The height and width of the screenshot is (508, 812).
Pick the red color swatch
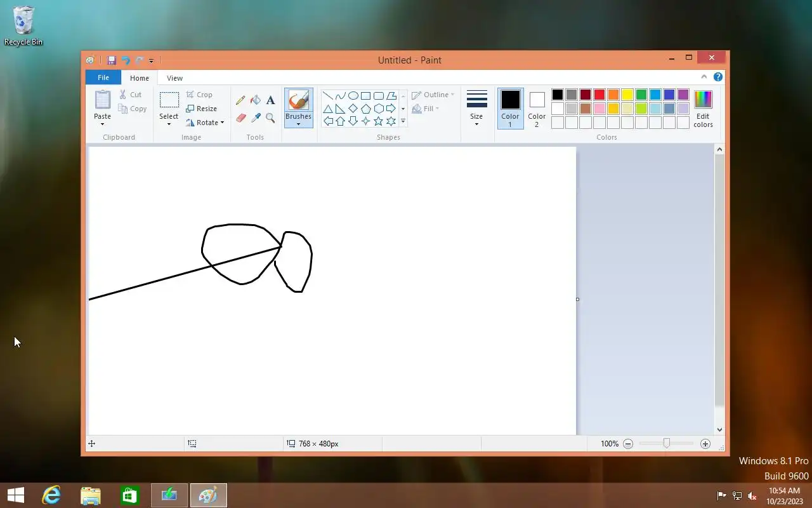pyautogui.click(x=599, y=95)
